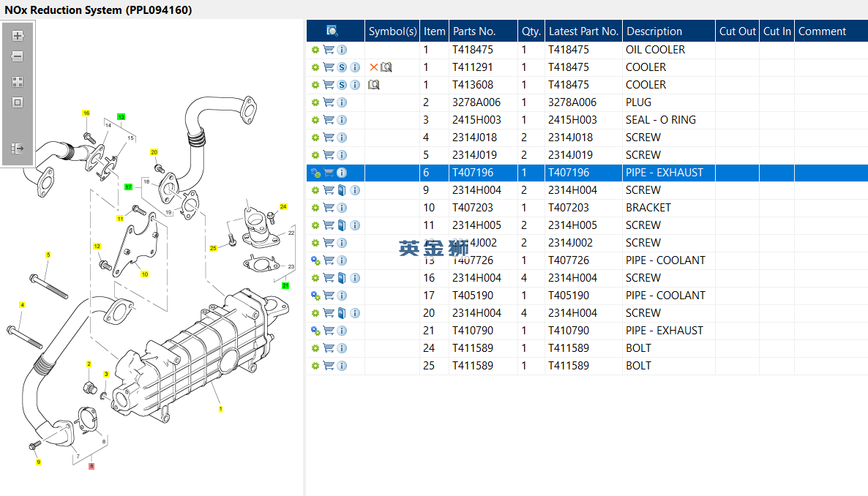
Task: Click the gear icon for PLUG 3278A006
Action: click(x=315, y=102)
